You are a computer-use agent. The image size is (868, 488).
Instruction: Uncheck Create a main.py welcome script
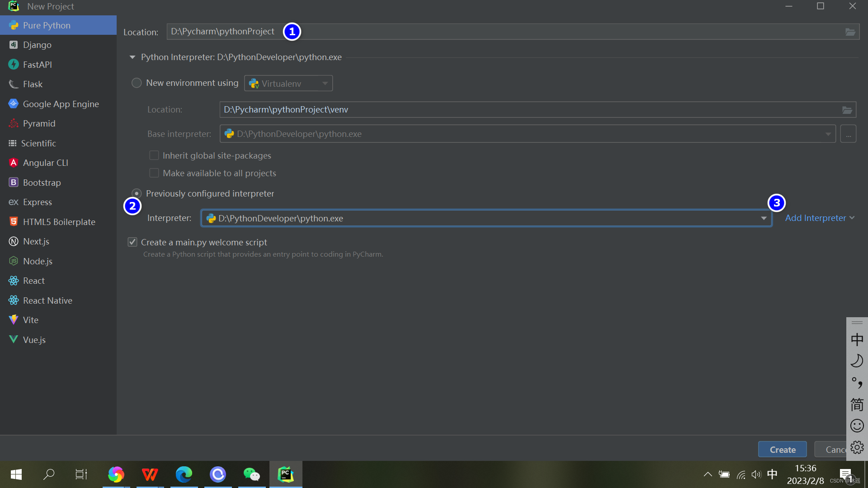click(x=132, y=242)
